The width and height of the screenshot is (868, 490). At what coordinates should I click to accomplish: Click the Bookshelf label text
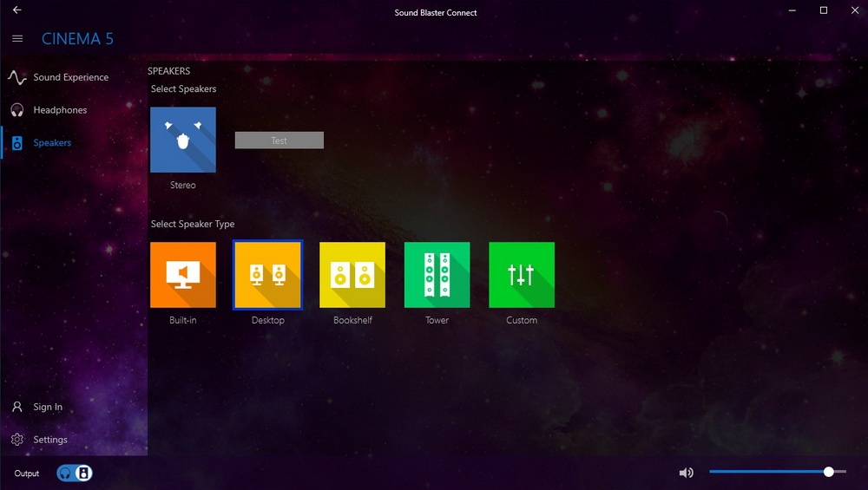(x=352, y=320)
